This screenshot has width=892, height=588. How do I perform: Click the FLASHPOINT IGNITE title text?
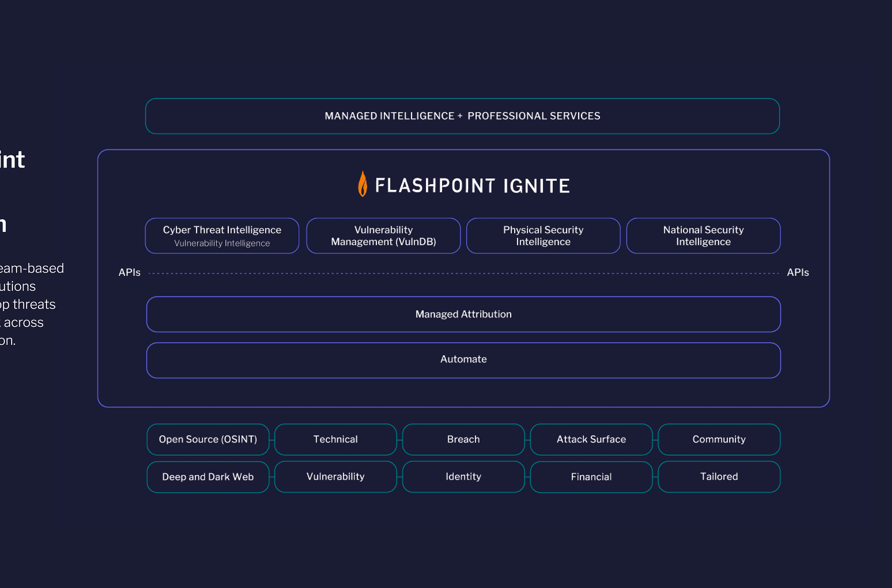(472, 186)
